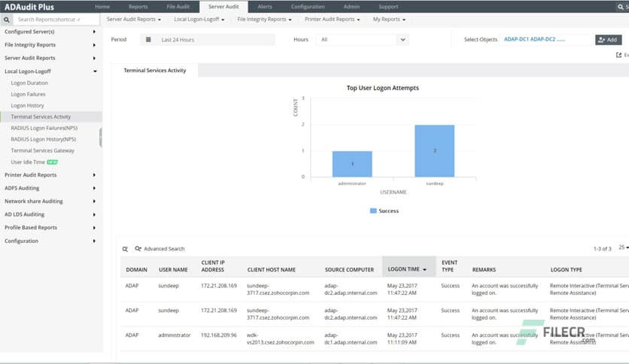Open the My Reports dropdown
This screenshot has height=364, width=629.
coord(389,20)
